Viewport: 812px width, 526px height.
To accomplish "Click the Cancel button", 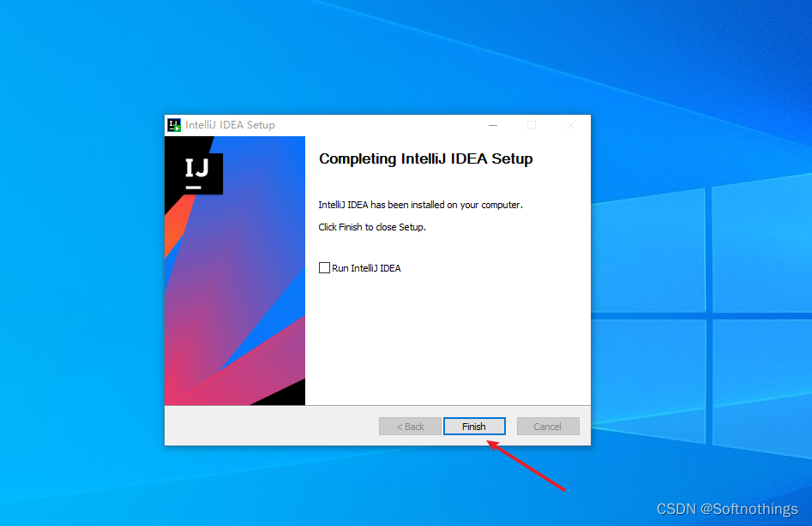I will pos(548,426).
